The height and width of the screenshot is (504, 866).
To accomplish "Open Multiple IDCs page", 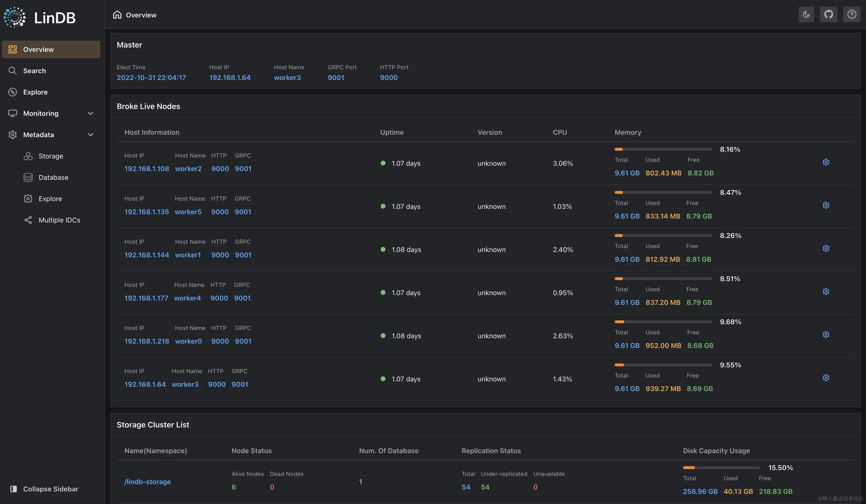I will click(x=59, y=220).
